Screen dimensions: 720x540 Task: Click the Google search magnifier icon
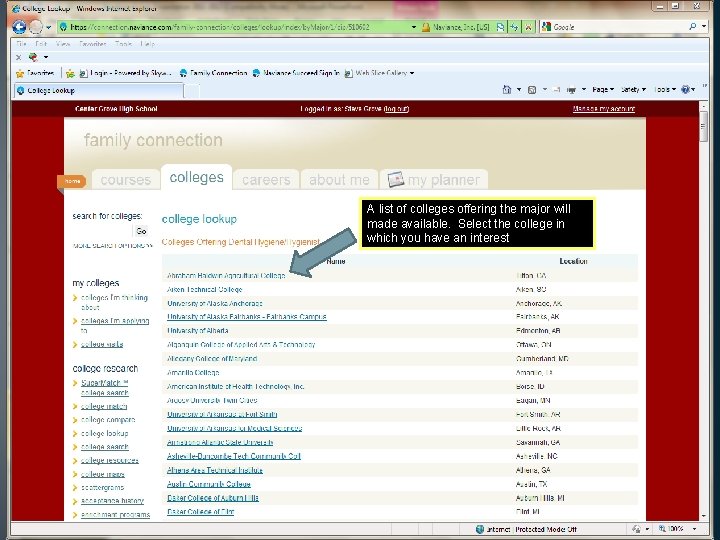click(x=692, y=27)
